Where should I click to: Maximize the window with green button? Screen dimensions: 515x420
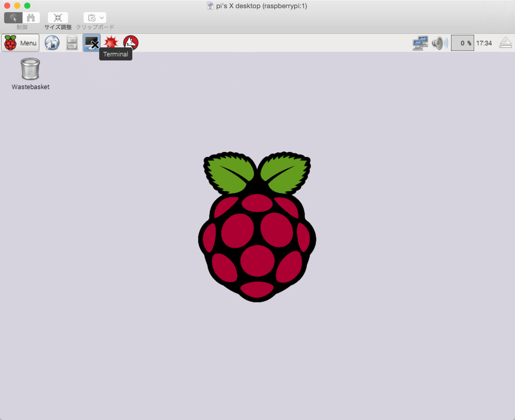coord(27,6)
